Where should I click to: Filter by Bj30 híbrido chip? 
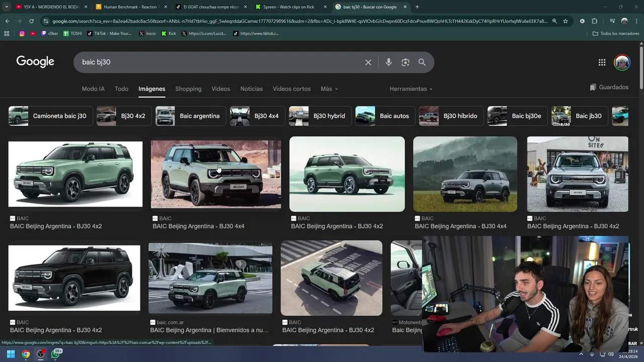(450, 116)
